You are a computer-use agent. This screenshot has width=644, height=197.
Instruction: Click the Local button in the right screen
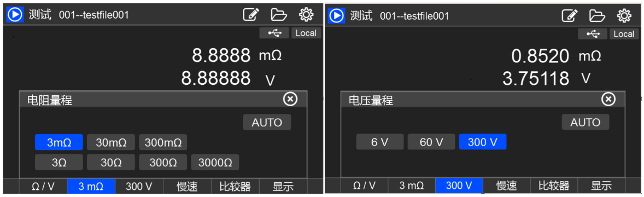(x=624, y=34)
